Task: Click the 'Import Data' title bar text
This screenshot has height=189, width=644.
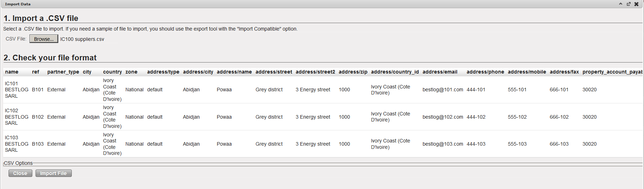Action: pyautogui.click(x=18, y=4)
